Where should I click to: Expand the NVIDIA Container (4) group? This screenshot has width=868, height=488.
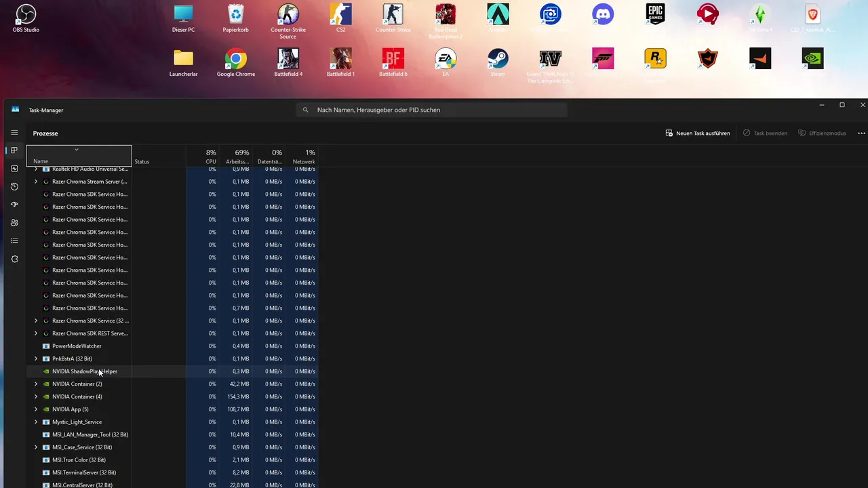[x=36, y=396]
